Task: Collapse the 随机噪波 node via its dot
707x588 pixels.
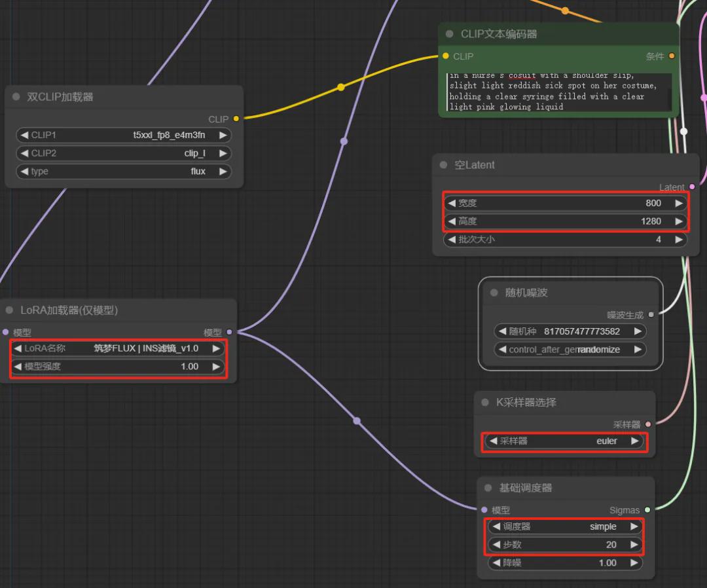Action: (494, 293)
